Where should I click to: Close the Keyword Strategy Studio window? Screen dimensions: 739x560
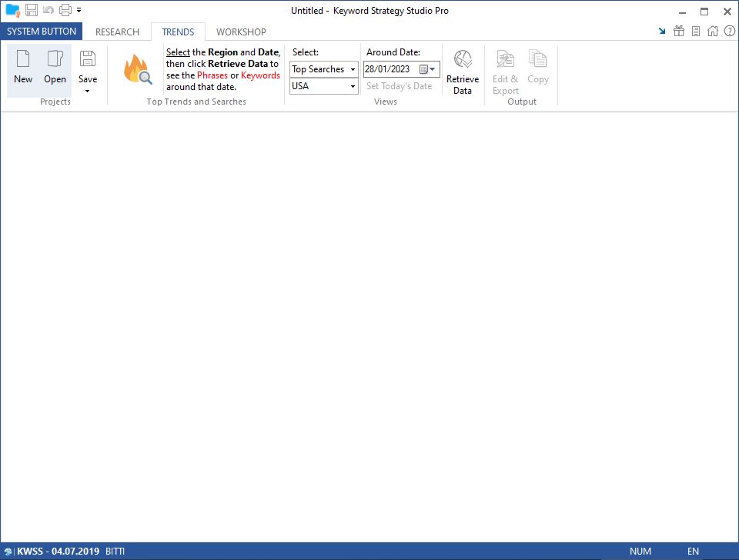click(727, 12)
